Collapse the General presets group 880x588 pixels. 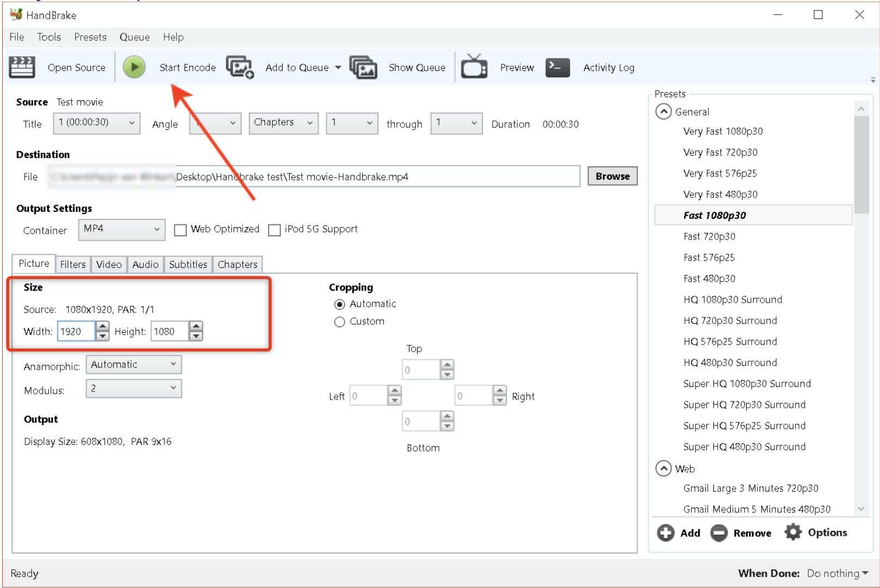(x=663, y=112)
